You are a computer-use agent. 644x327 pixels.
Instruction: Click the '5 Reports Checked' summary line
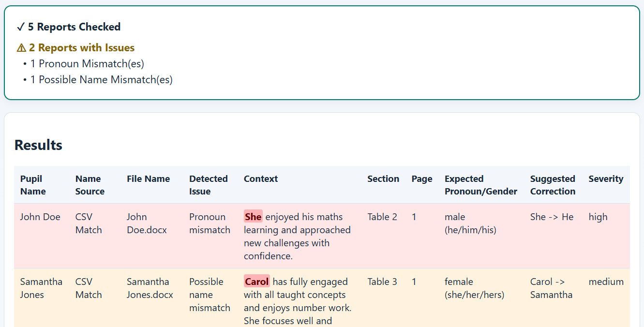68,27
